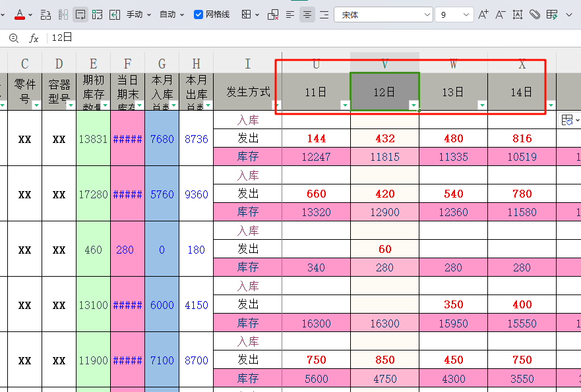The image size is (581, 392).
Task: Open filter dropdown on 11日 header
Action: pos(345,105)
